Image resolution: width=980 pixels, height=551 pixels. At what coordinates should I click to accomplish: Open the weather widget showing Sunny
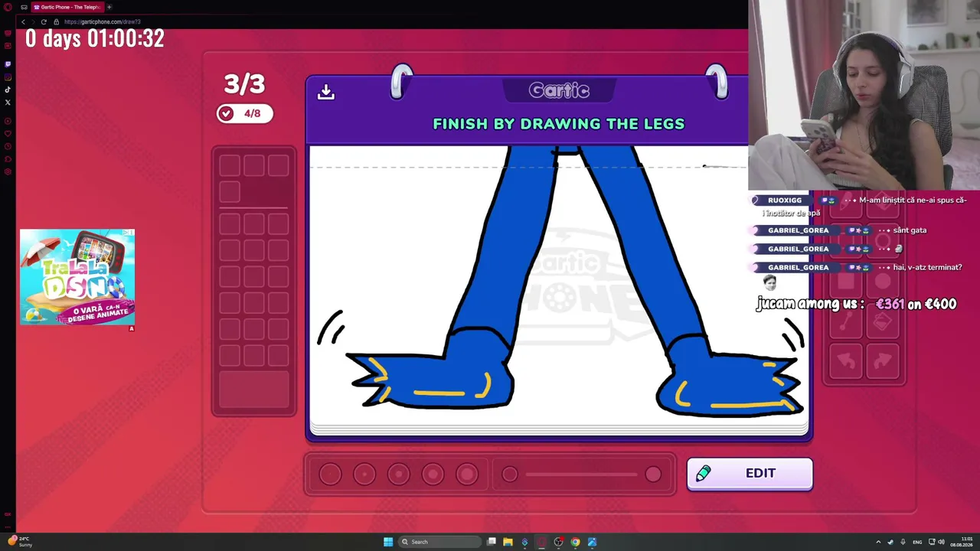click(21, 542)
